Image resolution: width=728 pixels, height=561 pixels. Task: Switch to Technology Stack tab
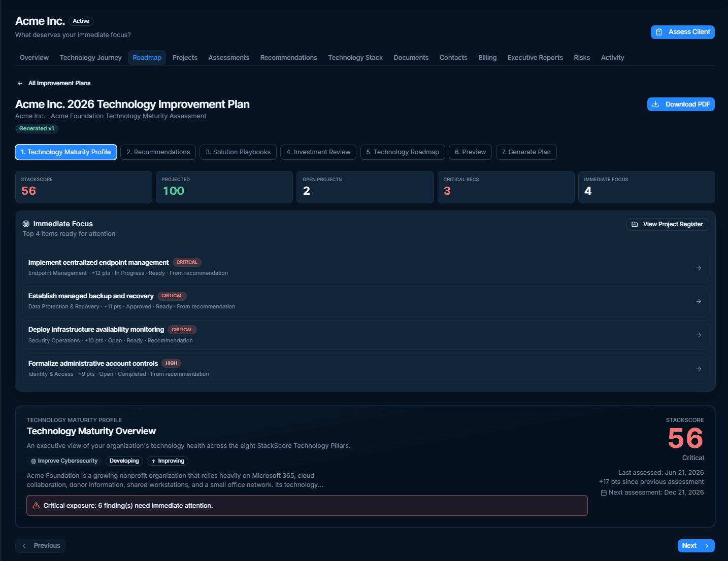(x=355, y=58)
